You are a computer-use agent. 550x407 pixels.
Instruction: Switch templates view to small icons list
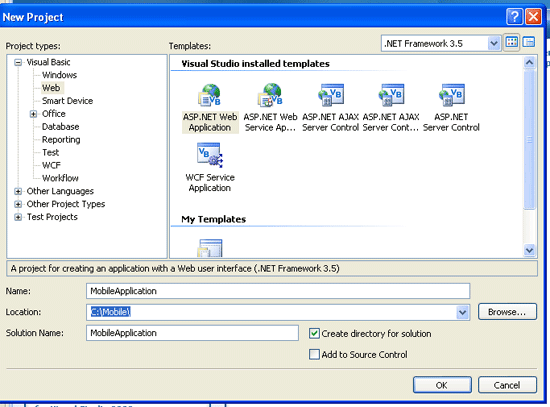click(529, 43)
